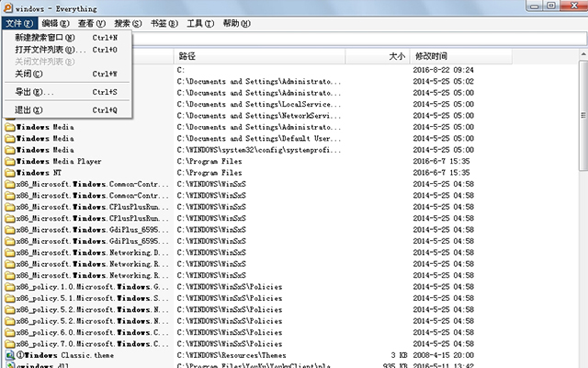
Task: Open the 查看(V) menu
Action: tap(92, 23)
